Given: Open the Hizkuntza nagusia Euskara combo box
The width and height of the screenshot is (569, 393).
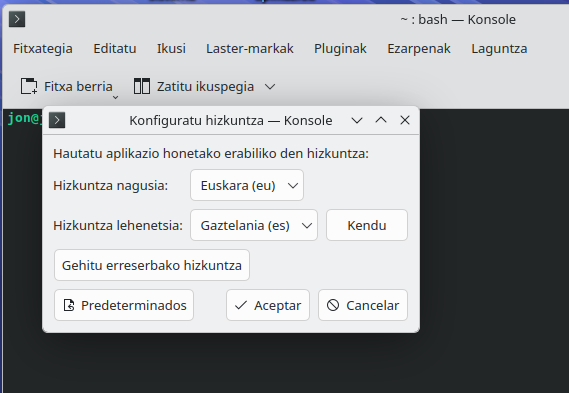Looking at the screenshot, I should (247, 185).
